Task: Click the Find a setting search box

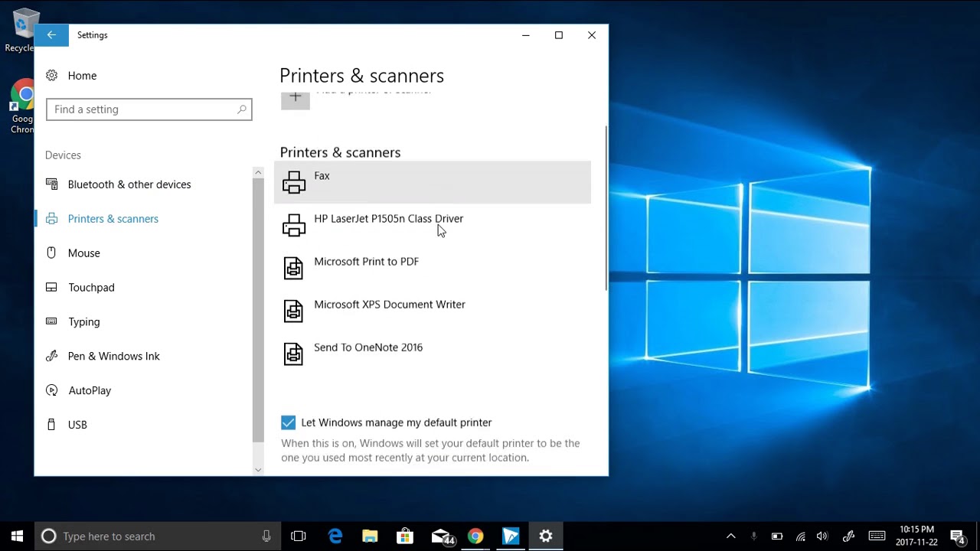Action: coord(149,109)
